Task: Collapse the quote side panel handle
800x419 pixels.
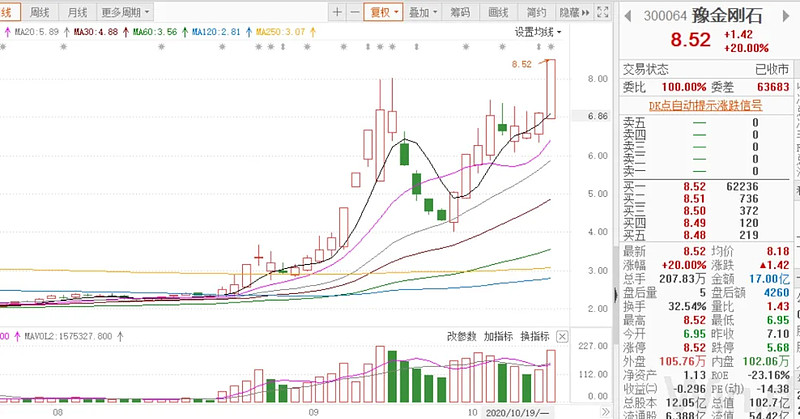Action: click(x=616, y=295)
